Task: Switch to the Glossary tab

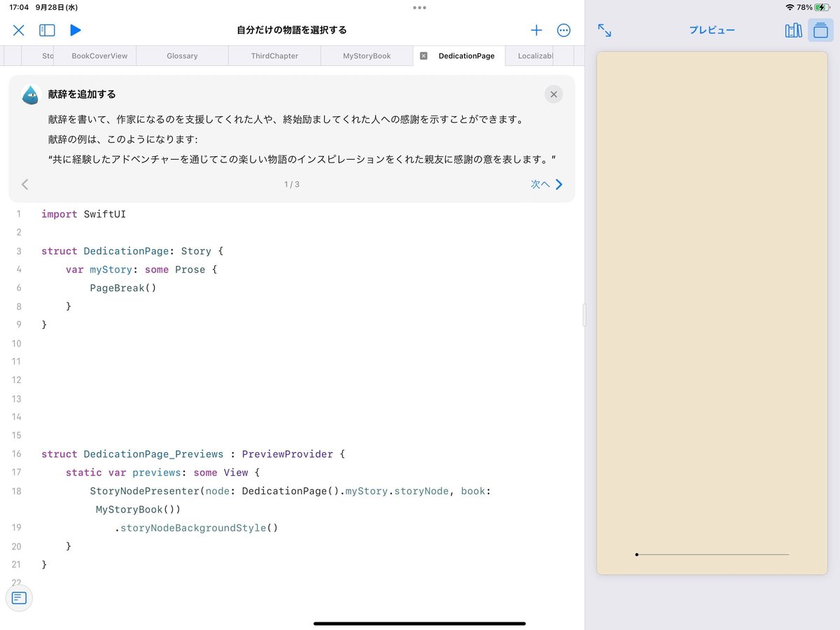Action: [182, 56]
